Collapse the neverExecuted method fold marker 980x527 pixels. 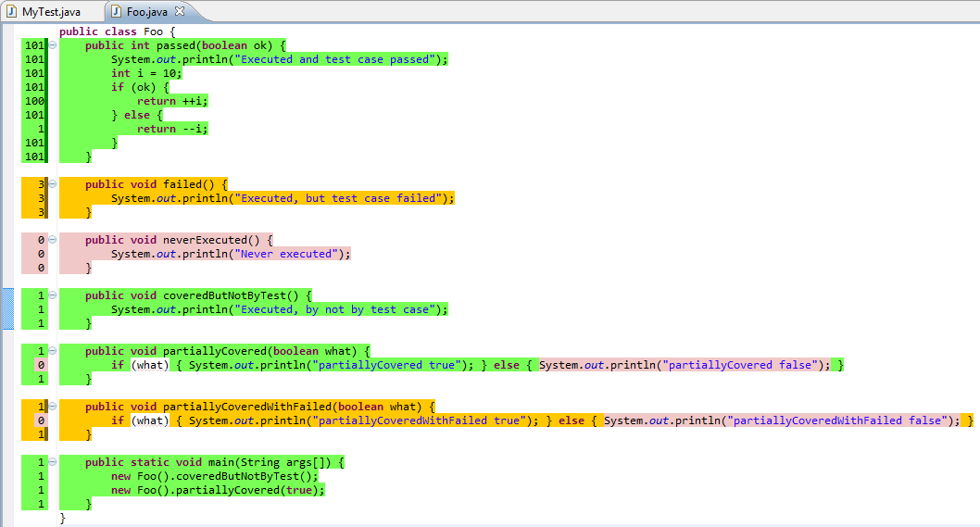click(x=53, y=240)
